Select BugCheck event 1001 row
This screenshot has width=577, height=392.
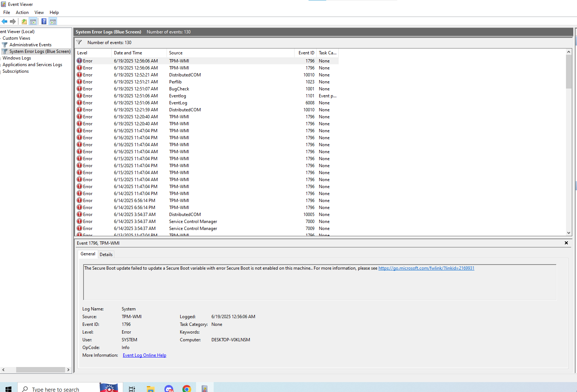207,89
